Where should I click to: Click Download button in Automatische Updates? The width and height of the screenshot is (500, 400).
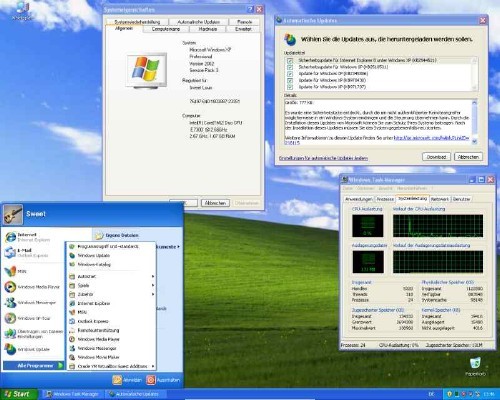436,157
